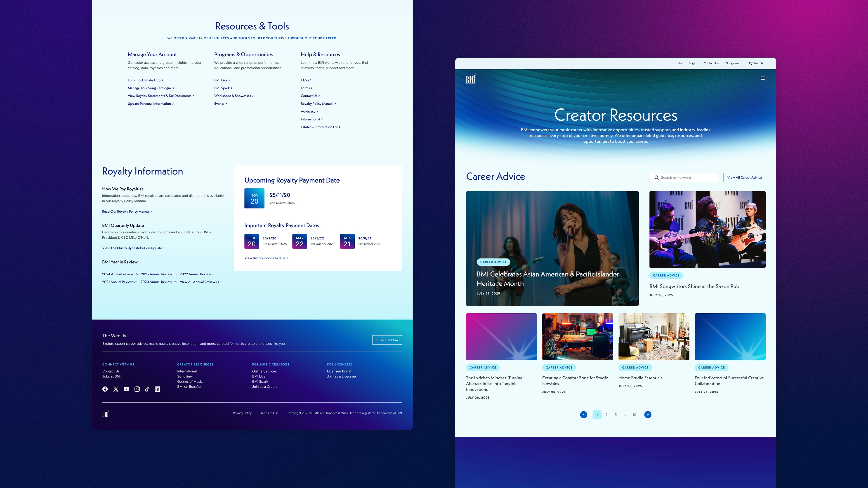Open Workshops & Showcases link
This screenshot has height=488, width=868.
[234, 96]
